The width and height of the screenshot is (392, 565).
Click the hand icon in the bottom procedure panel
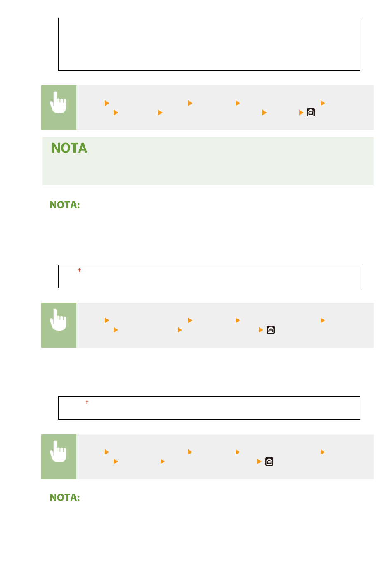pyautogui.click(x=59, y=453)
